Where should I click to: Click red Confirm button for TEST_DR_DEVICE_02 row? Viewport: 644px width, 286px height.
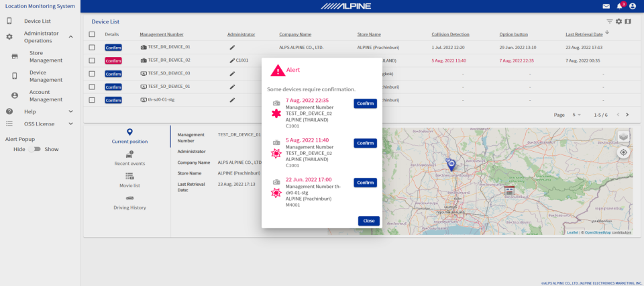click(113, 60)
